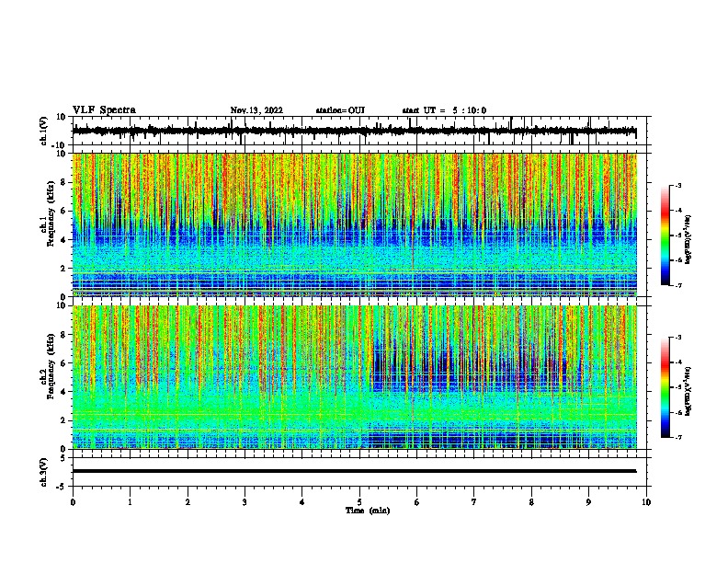This screenshot has width=728, height=563.
Task: Click the "station=OUJ" header text
Action: click(340, 110)
